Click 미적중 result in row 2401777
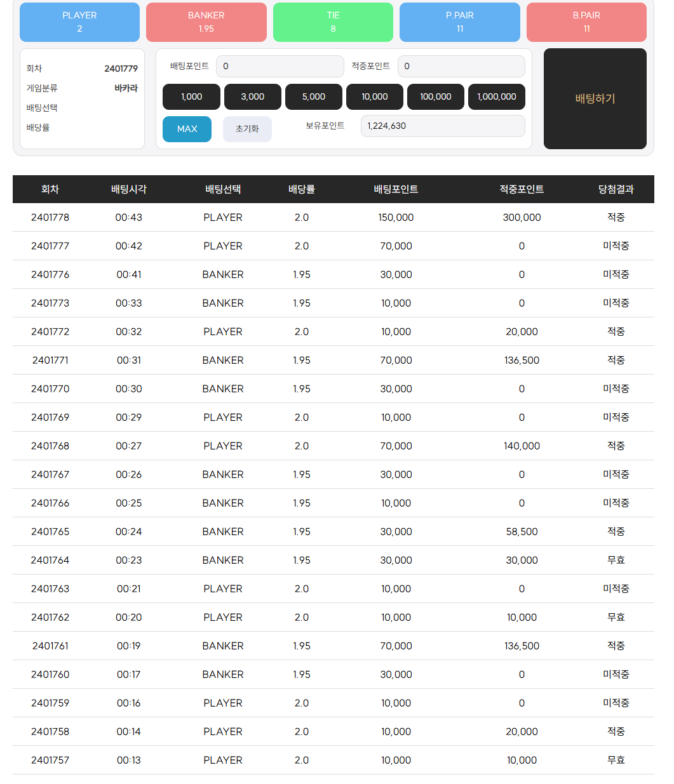674x784 pixels. (616, 246)
